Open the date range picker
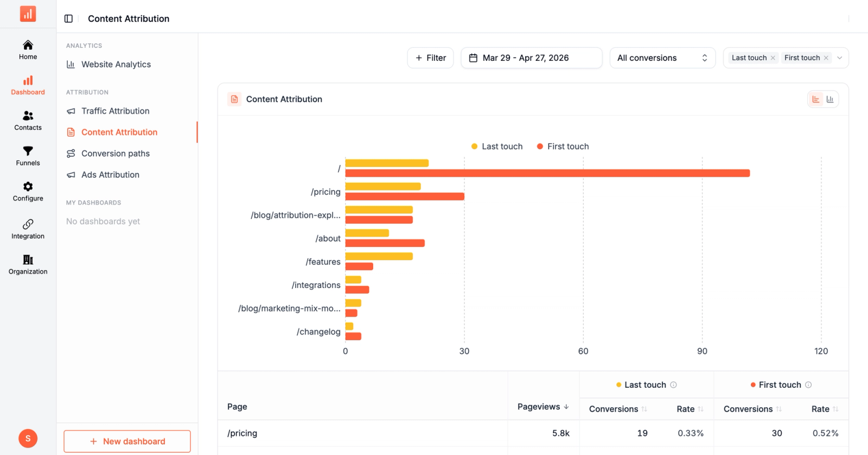 pyautogui.click(x=531, y=58)
